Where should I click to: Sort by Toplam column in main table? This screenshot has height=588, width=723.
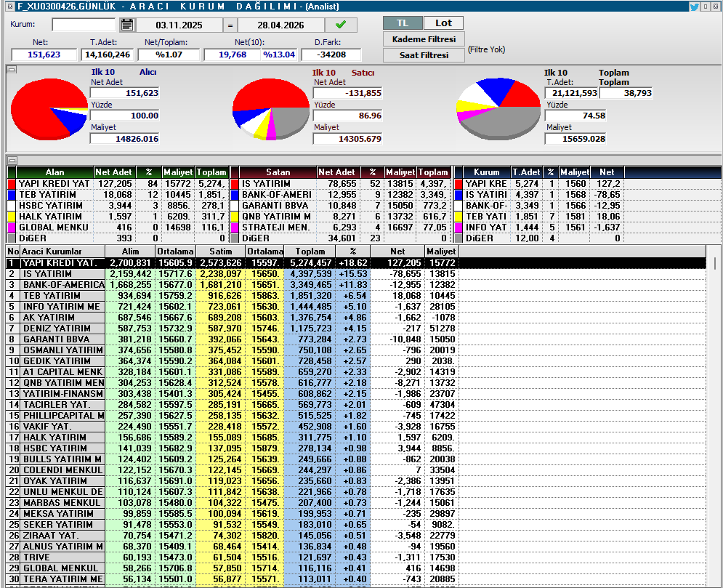coord(310,251)
